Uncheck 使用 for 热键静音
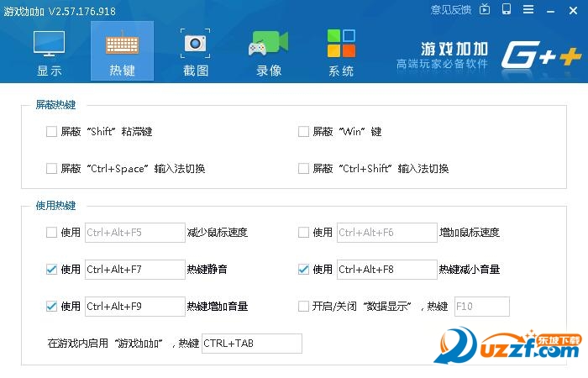588x378 pixels. click(x=51, y=270)
